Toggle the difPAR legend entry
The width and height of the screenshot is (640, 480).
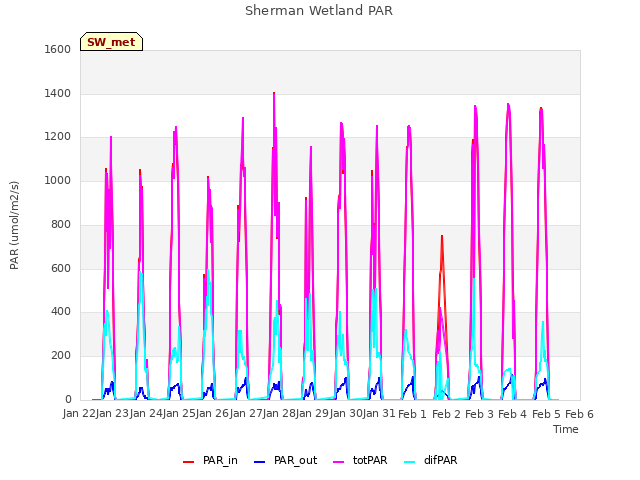tap(431, 460)
